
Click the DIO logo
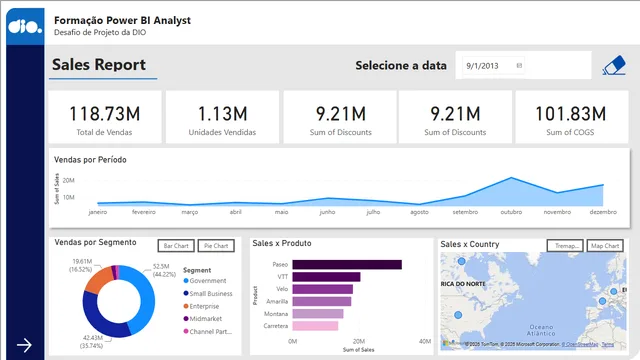[x=25, y=27]
